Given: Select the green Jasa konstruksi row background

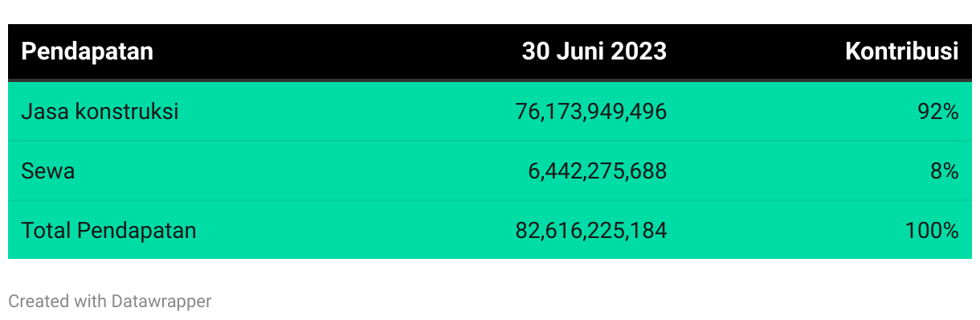Looking at the screenshot, I should [x=490, y=111].
